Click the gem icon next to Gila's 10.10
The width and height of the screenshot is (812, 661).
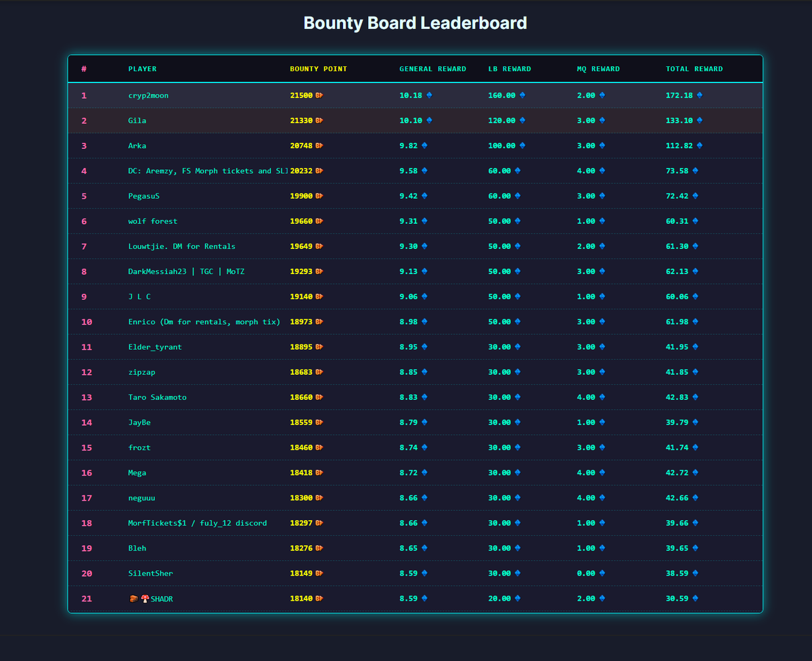(429, 120)
